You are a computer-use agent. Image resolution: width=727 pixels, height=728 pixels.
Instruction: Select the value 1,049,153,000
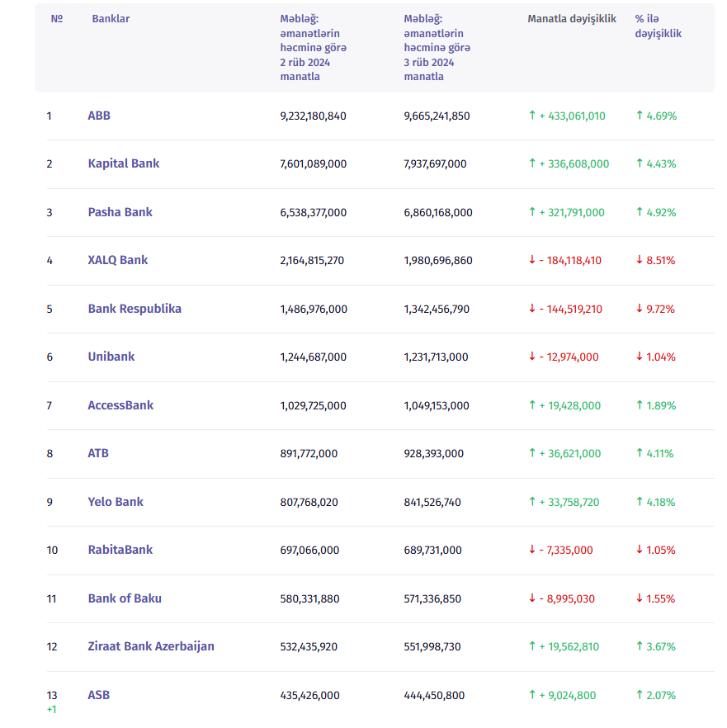(437, 406)
